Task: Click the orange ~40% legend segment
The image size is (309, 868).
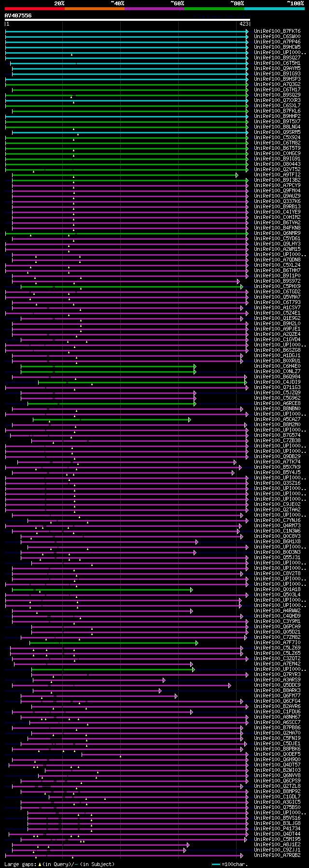Action: 95,9
